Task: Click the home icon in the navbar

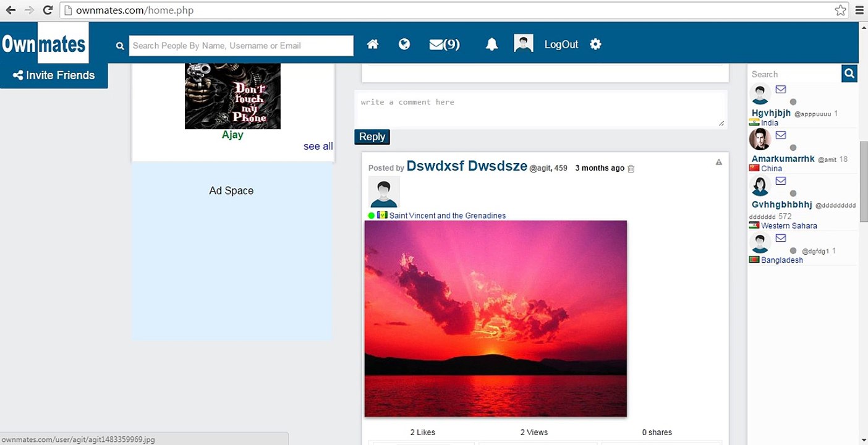Action: coord(372,44)
